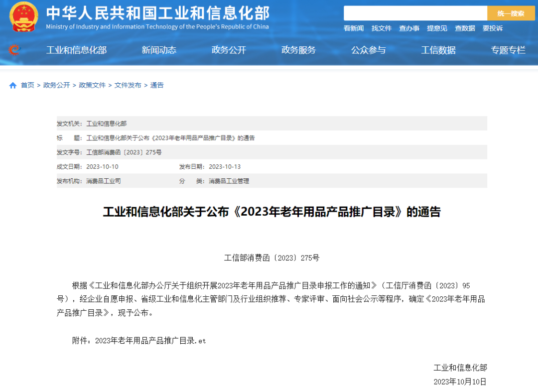Click inside the search input box
Viewport: 538px width, 392px height.
point(415,12)
